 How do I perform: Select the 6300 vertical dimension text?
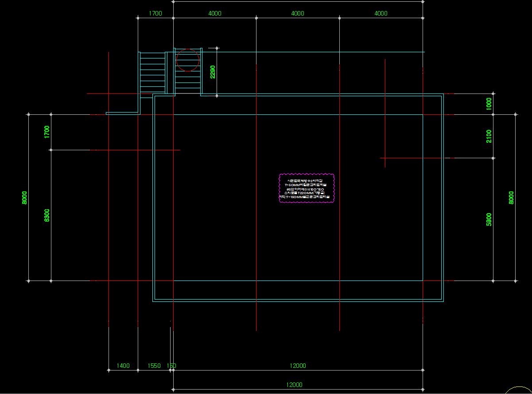[47, 215]
